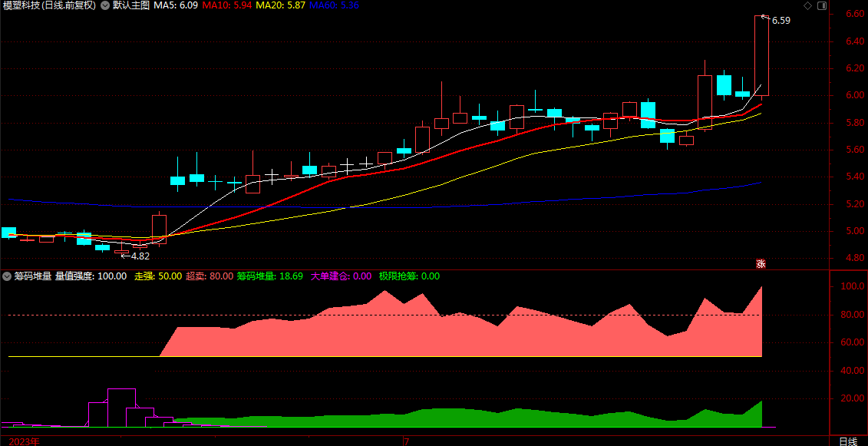This screenshot has width=868, height=446.
Task: Click the 100.0 indicator axis label
Action: tap(853, 287)
